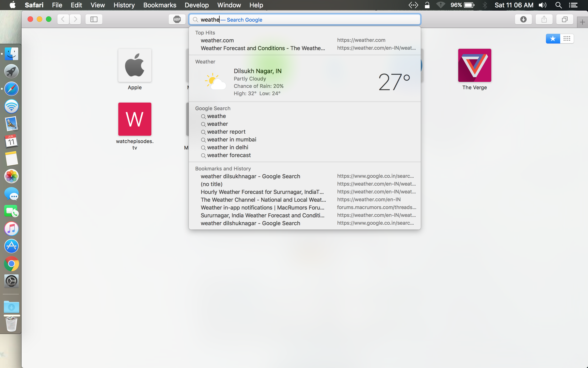588x368 pixels.
Task: Open the Share sheet icon
Action: pyautogui.click(x=544, y=19)
